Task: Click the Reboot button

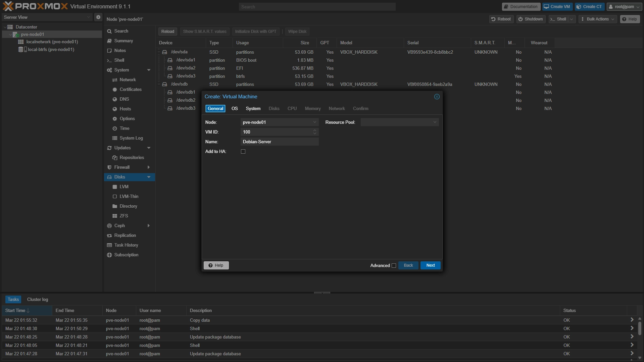Action: (501, 19)
